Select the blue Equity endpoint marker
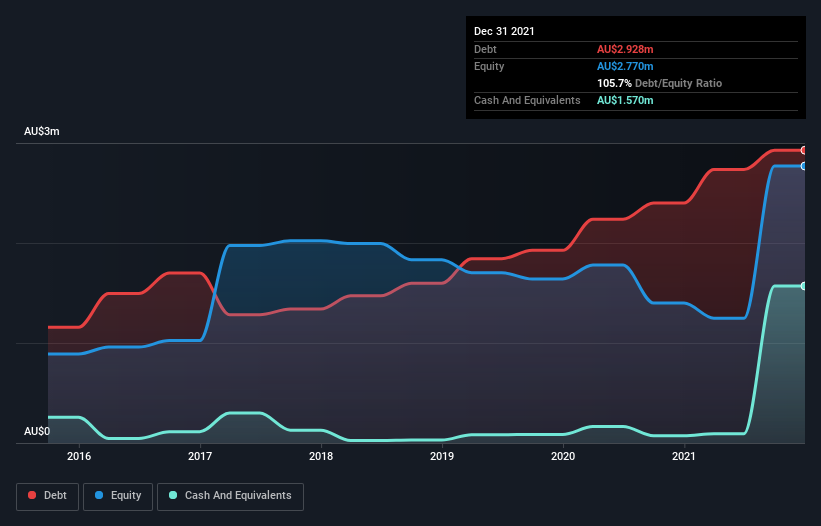 (x=804, y=166)
